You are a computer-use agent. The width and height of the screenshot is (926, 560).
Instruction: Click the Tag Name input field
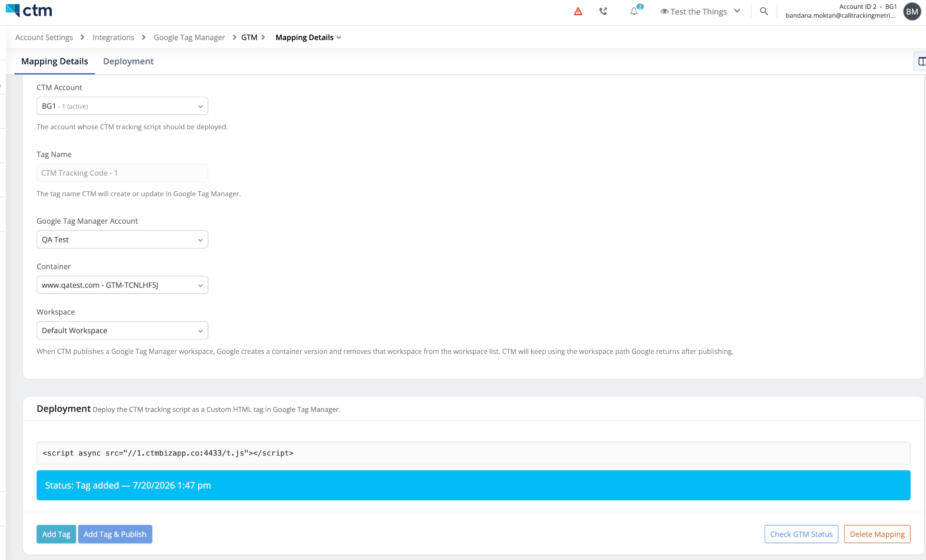tap(122, 173)
